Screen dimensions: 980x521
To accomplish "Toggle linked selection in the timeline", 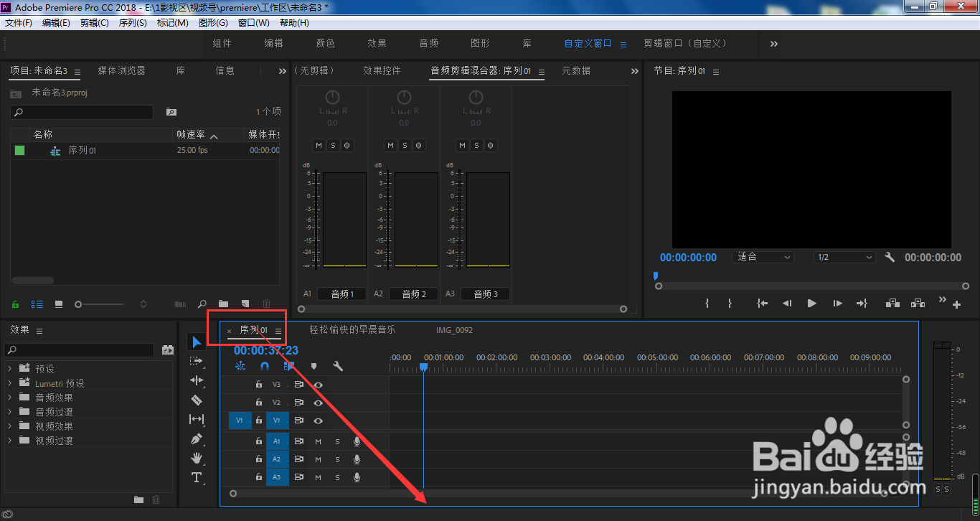I will click(288, 366).
